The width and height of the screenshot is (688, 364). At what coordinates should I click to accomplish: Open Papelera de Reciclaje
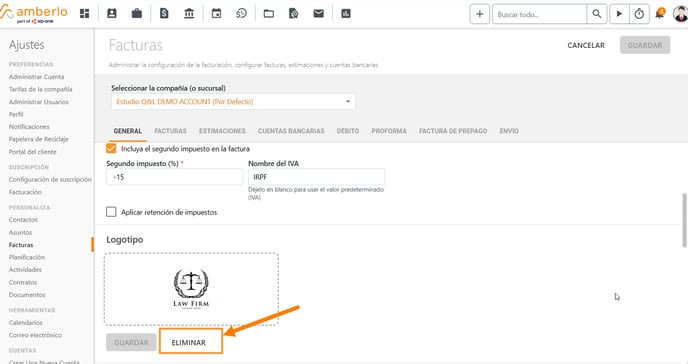tap(39, 139)
